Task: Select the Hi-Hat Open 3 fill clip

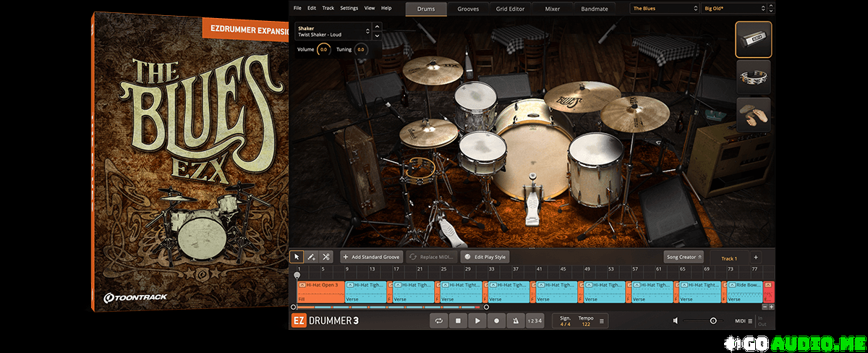Action: click(320, 292)
